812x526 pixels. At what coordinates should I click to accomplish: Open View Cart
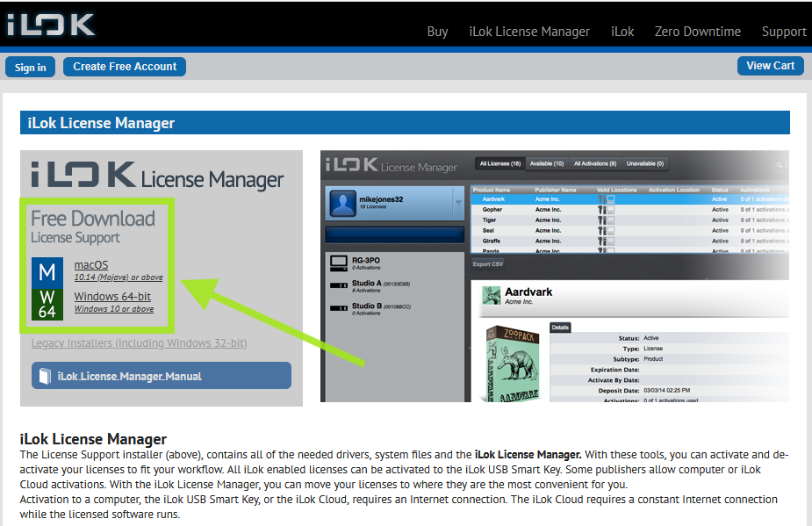pyautogui.click(x=770, y=66)
